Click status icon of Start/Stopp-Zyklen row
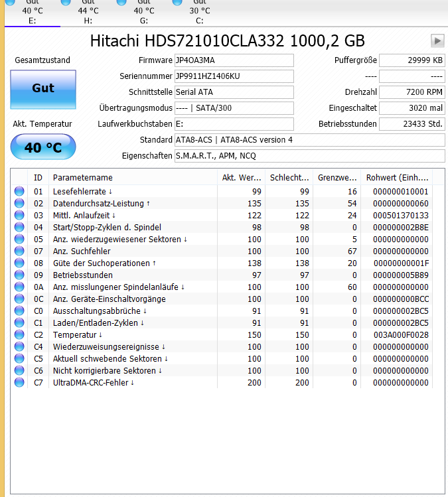Viewport: 448px width, 497px height. click(x=19, y=227)
